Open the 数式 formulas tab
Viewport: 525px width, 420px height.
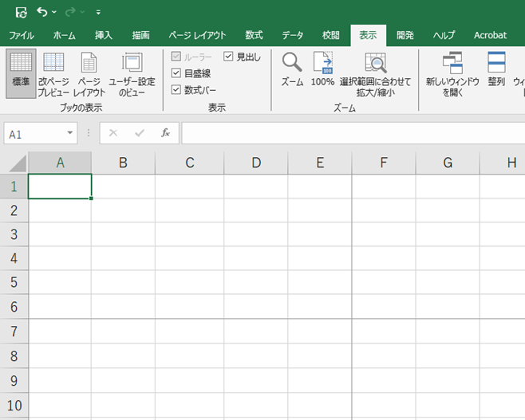point(254,35)
